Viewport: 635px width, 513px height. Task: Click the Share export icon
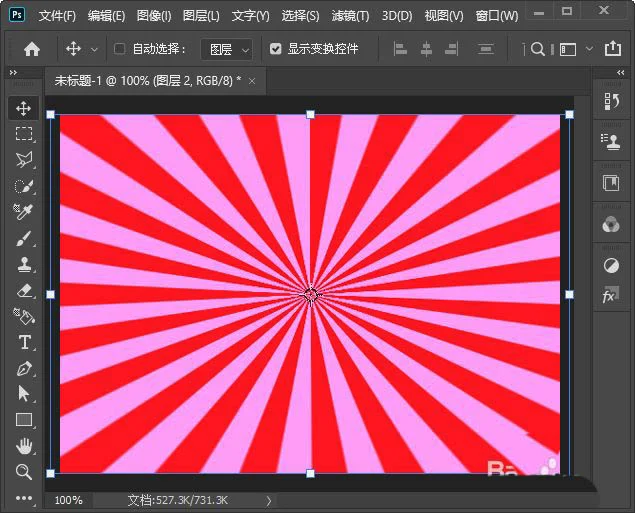pyautogui.click(x=613, y=49)
